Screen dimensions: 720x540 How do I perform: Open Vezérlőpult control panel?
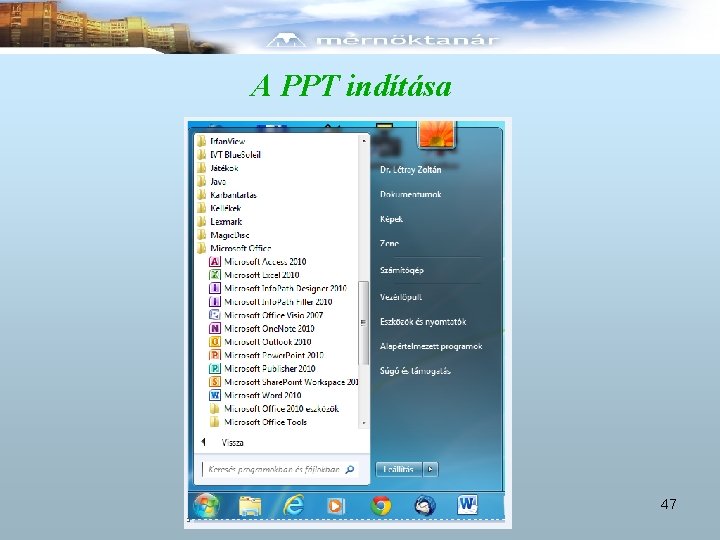pos(400,297)
